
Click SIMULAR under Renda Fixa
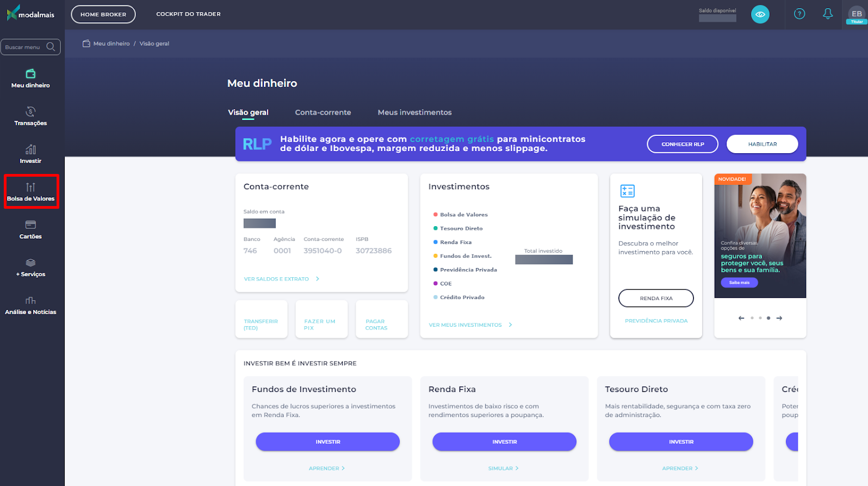click(x=504, y=468)
